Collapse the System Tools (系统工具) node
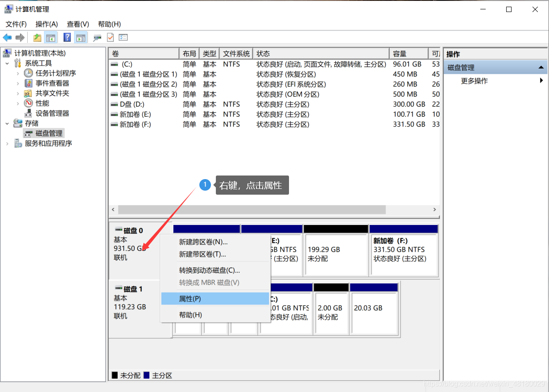This screenshot has width=549, height=392. point(7,63)
